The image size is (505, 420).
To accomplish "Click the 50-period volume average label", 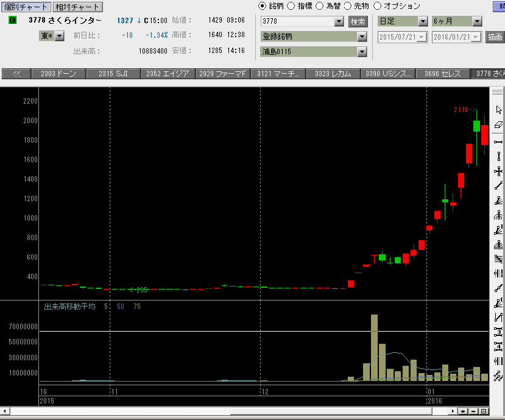I will click(121, 307).
